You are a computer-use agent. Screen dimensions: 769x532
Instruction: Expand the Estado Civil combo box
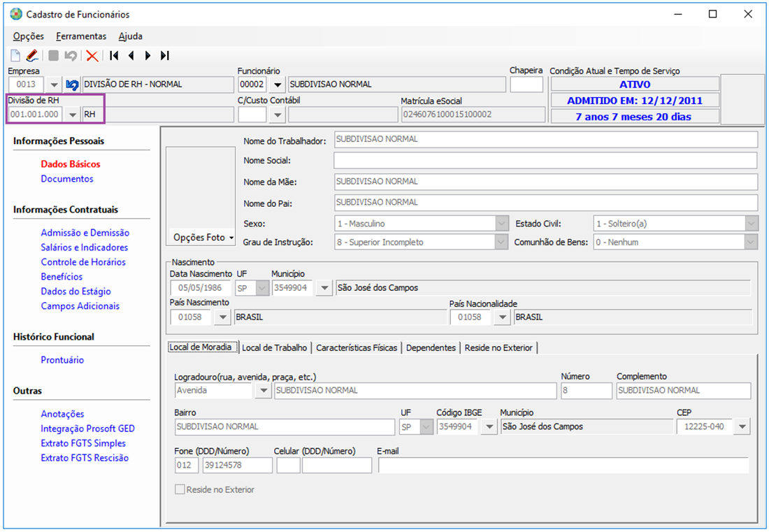752,224
